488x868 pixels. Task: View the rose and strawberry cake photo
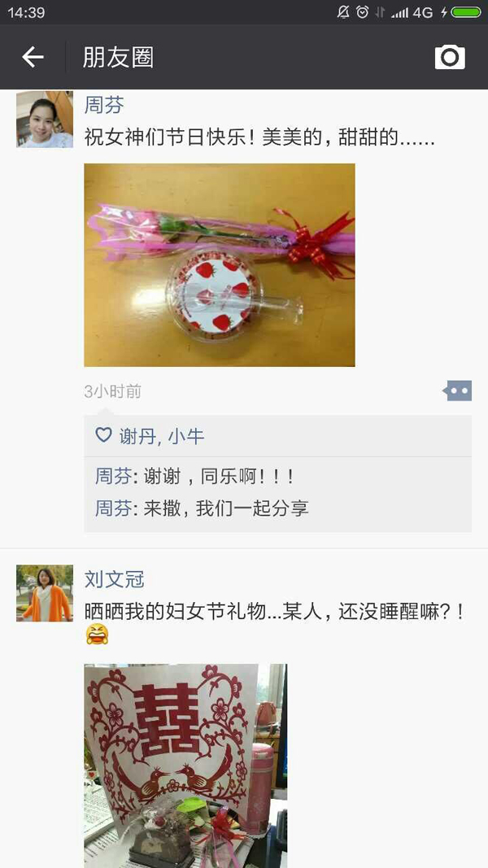tap(220, 265)
